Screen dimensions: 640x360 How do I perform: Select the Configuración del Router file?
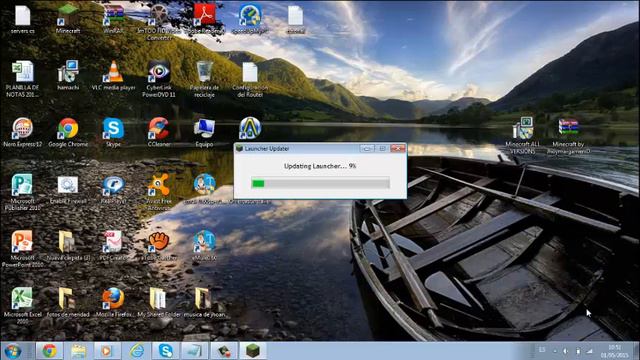(x=250, y=78)
